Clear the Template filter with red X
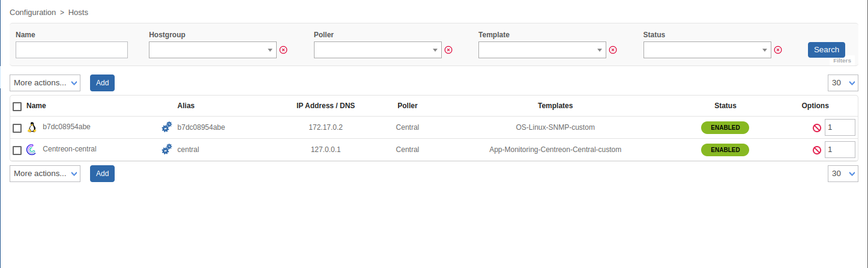The height and width of the screenshot is (268, 868). click(613, 50)
